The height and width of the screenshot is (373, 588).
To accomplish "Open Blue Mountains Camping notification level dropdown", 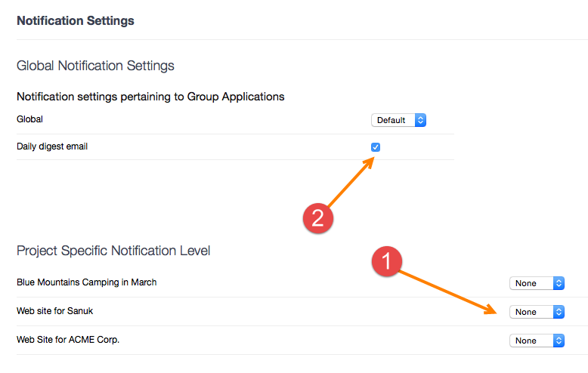I will tap(537, 283).
